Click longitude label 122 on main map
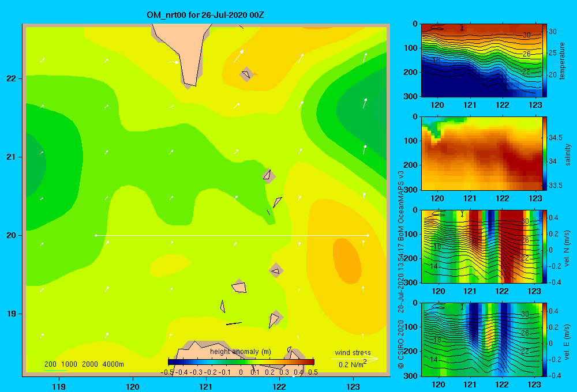Viewport: 577px width, 392px height. [x=279, y=386]
